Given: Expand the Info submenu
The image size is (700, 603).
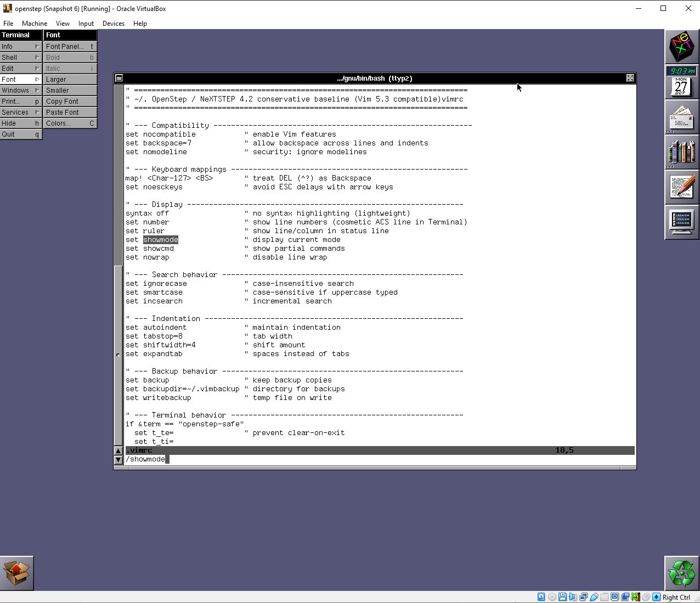Looking at the screenshot, I should pyautogui.click(x=21, y=47).
